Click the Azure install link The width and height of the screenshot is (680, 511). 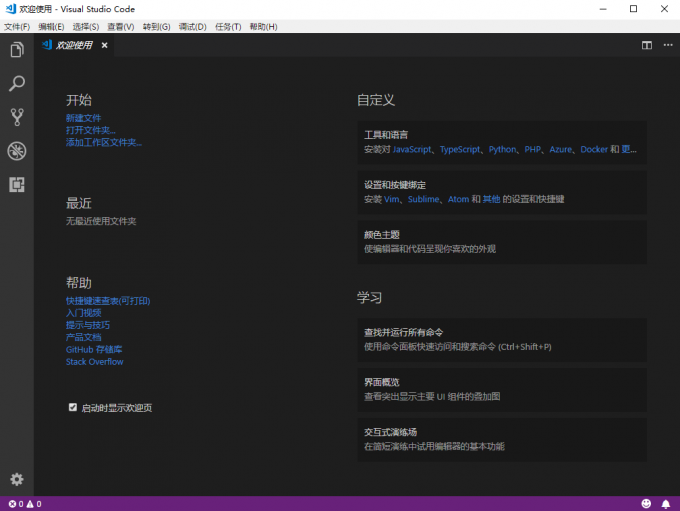[561, 149]
